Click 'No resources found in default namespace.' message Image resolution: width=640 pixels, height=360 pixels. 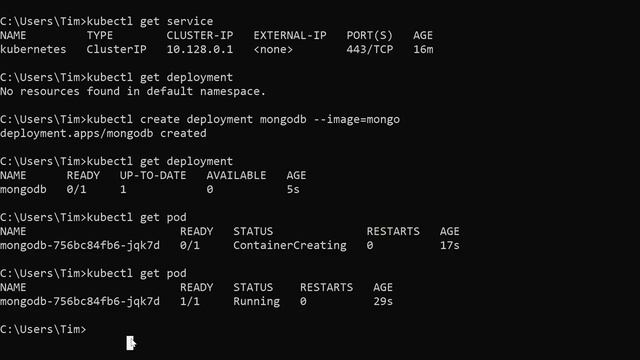click(133, 91)
